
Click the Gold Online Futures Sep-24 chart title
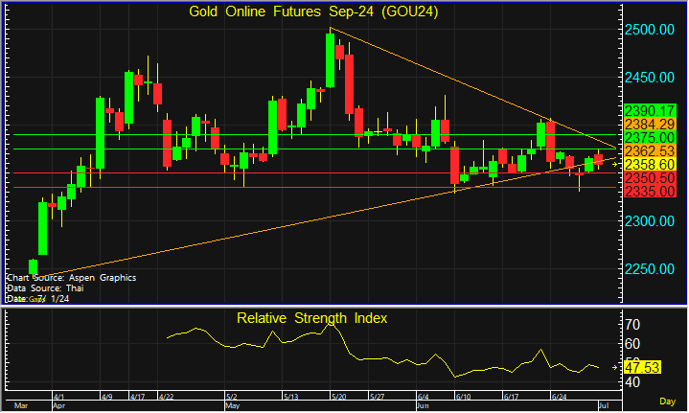click(315, 11)
